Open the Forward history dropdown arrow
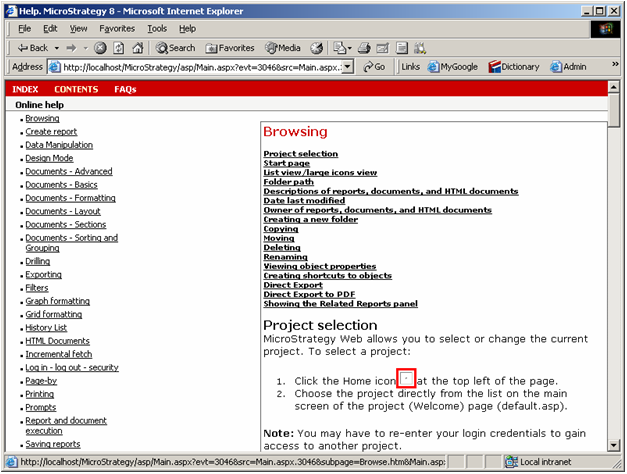 pos(85,48)
